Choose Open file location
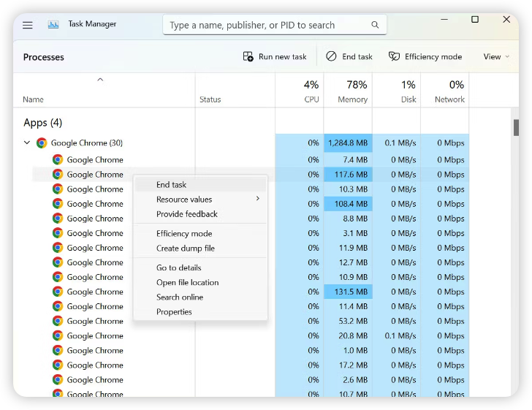This screenshot has width=532, height=410. pyautogui.click(x=200, y=282)
